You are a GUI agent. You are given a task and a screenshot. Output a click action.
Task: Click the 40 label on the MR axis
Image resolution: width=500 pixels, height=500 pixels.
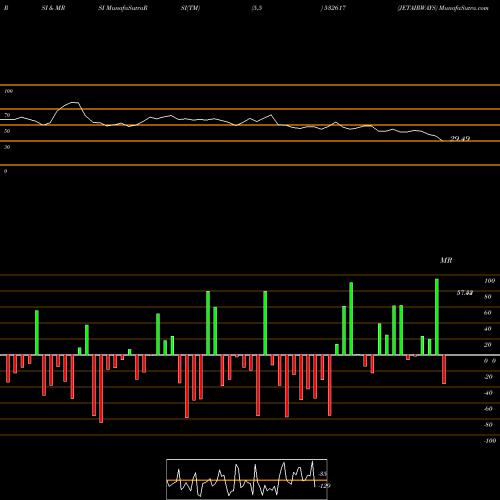[488, 329]
